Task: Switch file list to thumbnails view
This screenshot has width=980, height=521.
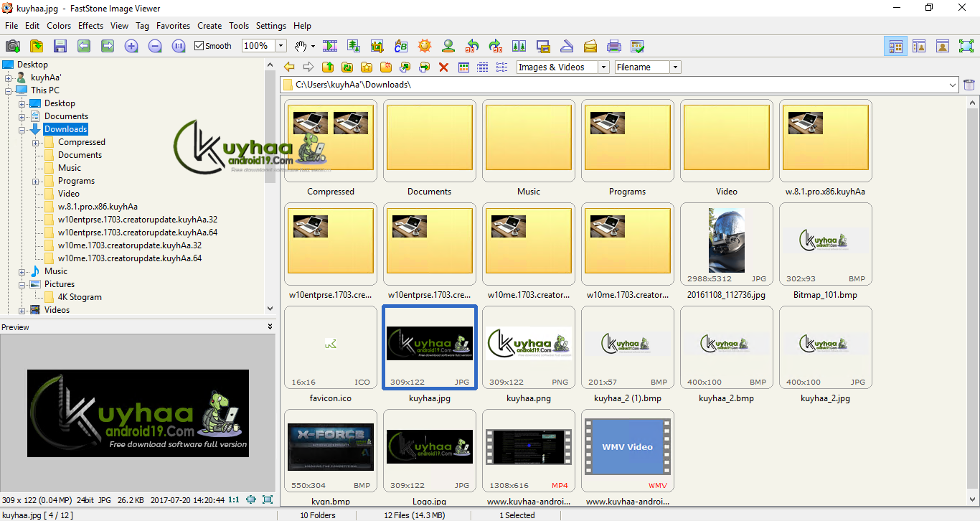Action: pyautogui.click(x=463, y=67)
